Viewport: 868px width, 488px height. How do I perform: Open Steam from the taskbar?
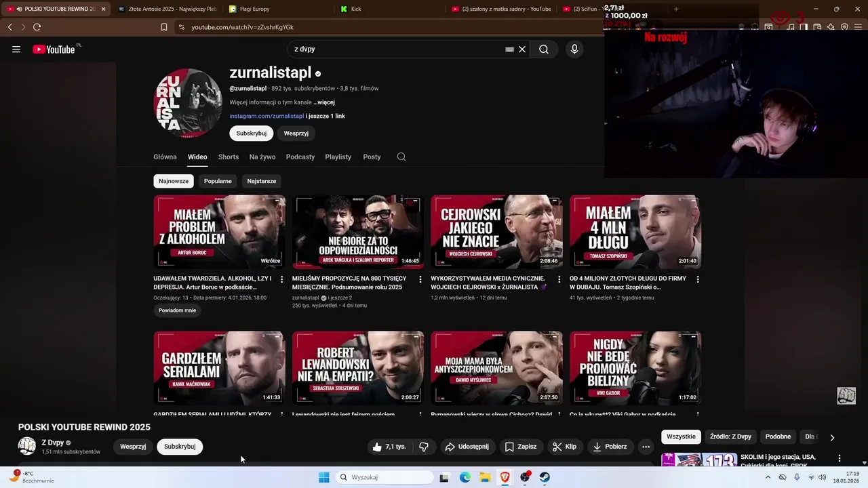point(545,477)
